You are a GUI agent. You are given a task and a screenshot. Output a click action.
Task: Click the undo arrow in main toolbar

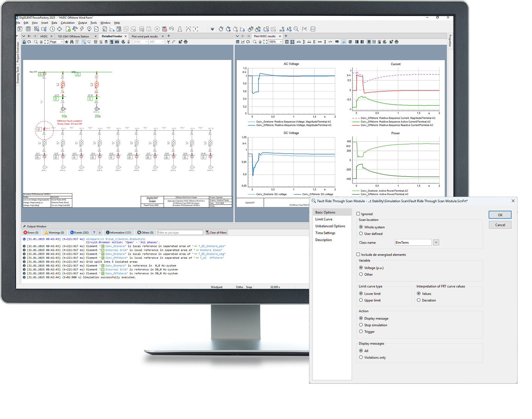tap(171, 29)
